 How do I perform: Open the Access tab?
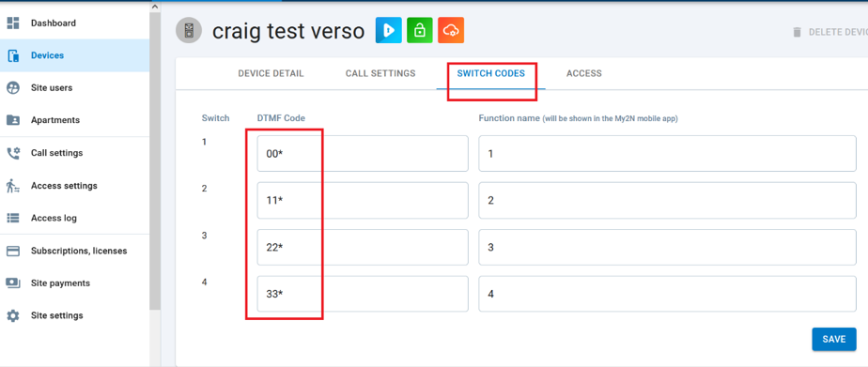pyautogui.click(x=584, y=73)
